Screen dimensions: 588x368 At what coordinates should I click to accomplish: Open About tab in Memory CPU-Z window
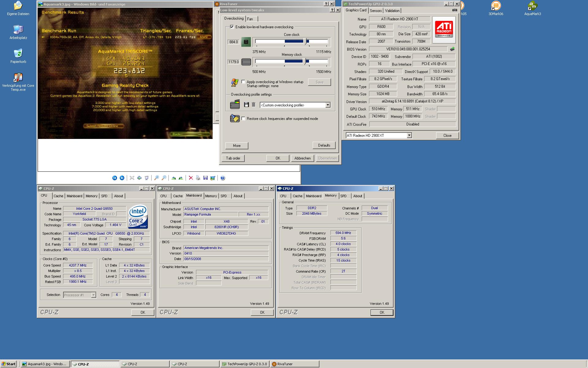pos(357,196)
